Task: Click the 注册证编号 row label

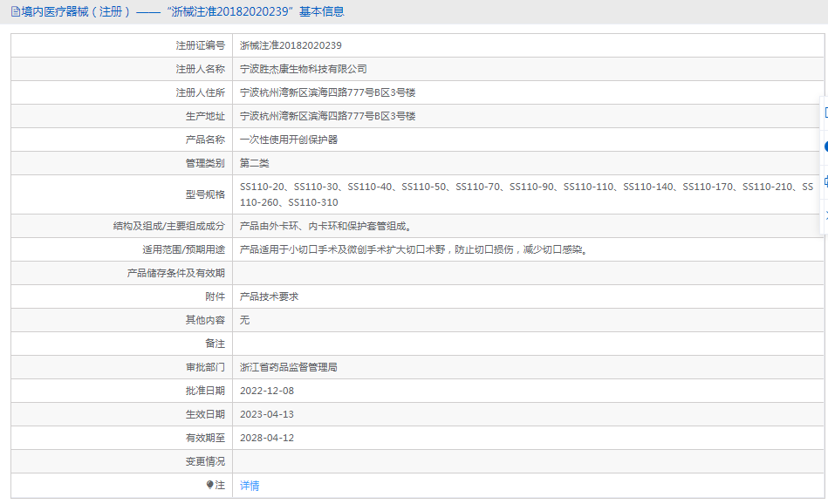Action: tap(200, 46)
